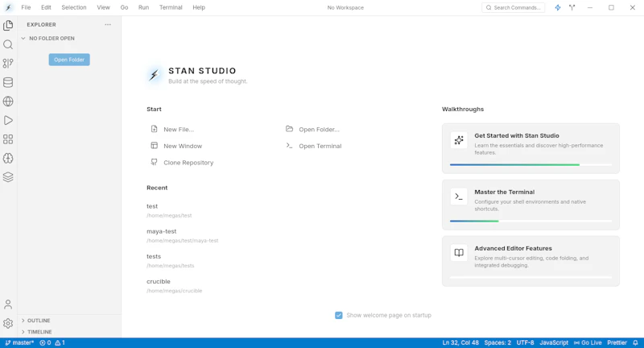
Task: Click the New File... link
Action: pyautogui.click(x=179, y=130)
